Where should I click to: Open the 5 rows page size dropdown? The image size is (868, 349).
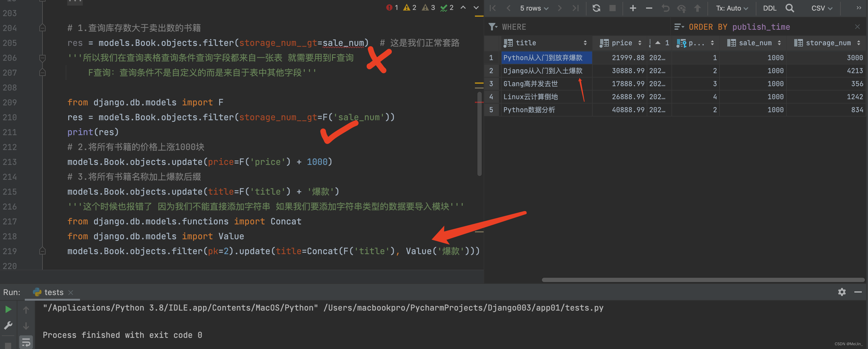[x=534, y=8]
